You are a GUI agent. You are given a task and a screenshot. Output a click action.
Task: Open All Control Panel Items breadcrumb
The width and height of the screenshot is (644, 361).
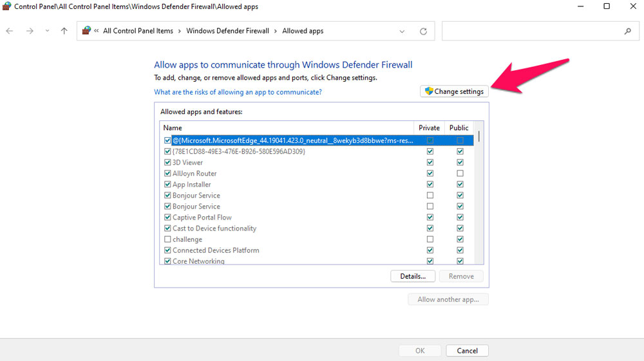(138, 31)
